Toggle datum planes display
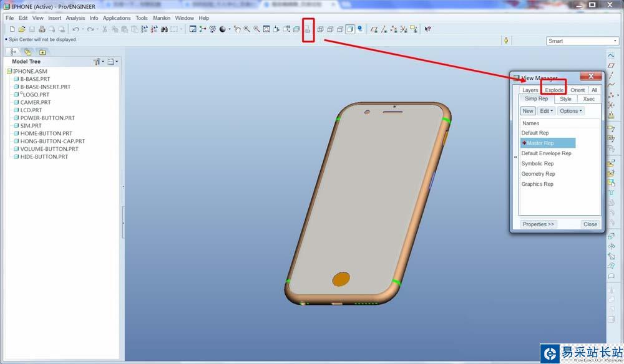Screen dimensions: 624x364 (374, 29)
